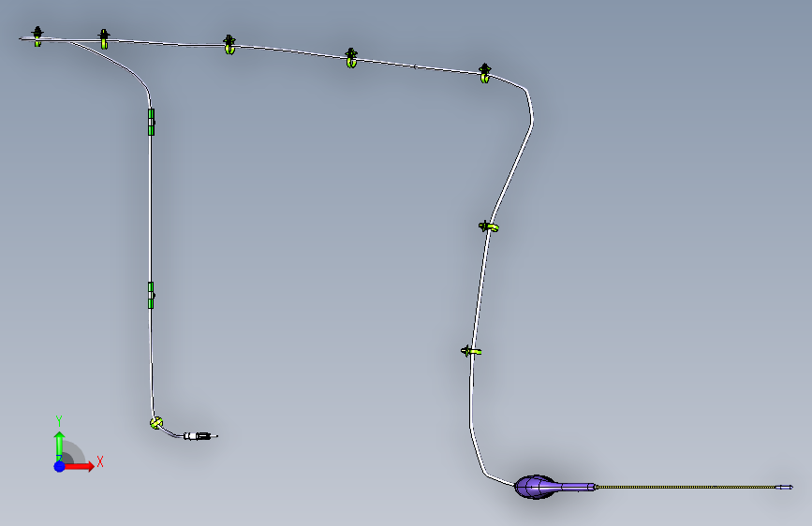The image size is (812, 526).
Task: Click the red X axis arrow of the triad
Action: pyautogui.click(x=80, y=466)
